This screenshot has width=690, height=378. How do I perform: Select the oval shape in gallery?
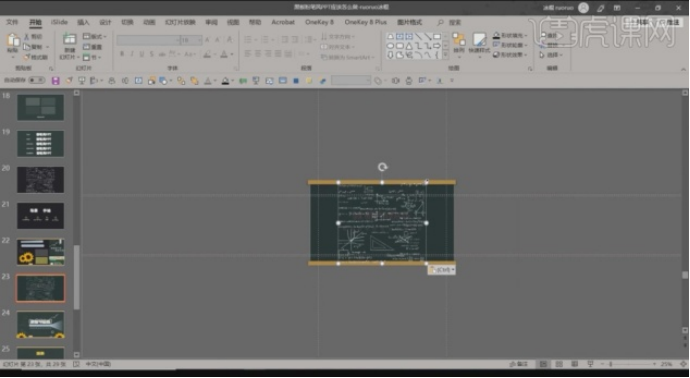pyautogui.click(x=390, y=46)
